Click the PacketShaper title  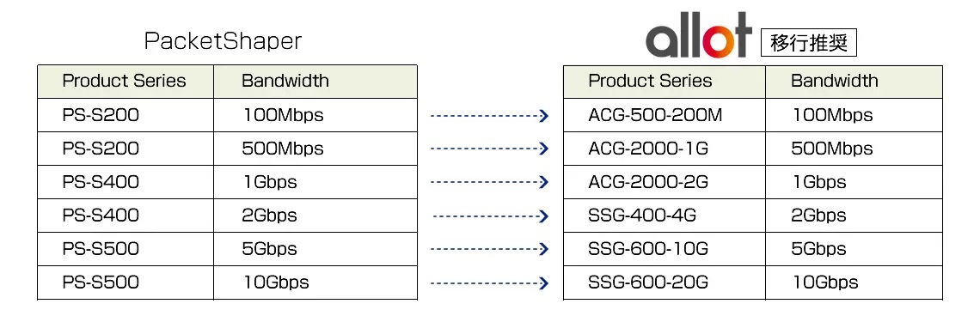[x=224, y=41]
